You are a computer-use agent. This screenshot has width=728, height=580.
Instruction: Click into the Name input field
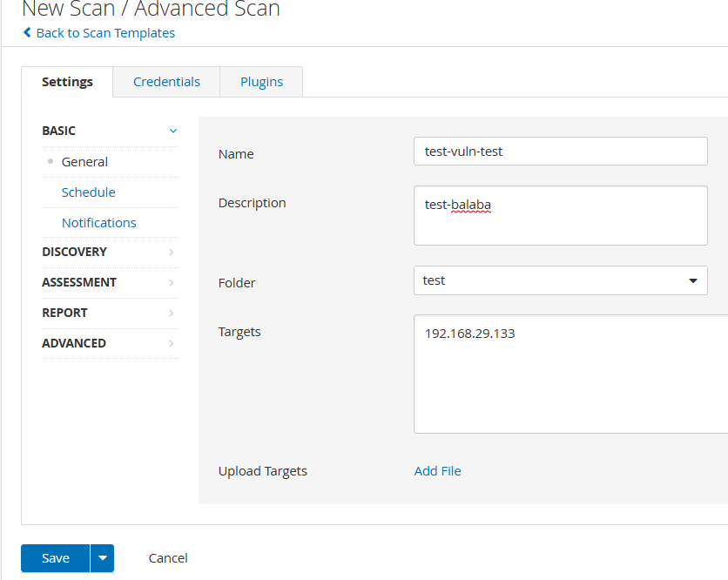560,151
